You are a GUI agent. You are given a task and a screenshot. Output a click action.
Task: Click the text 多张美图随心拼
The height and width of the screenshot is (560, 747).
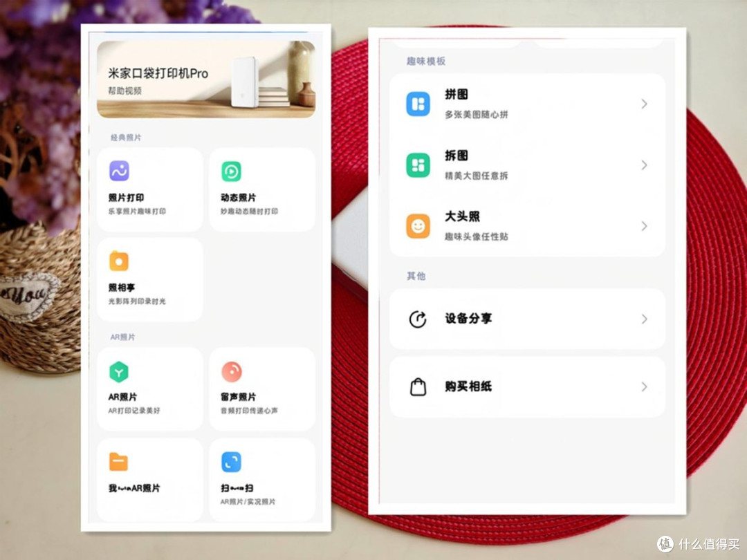(x=477, y=115)
